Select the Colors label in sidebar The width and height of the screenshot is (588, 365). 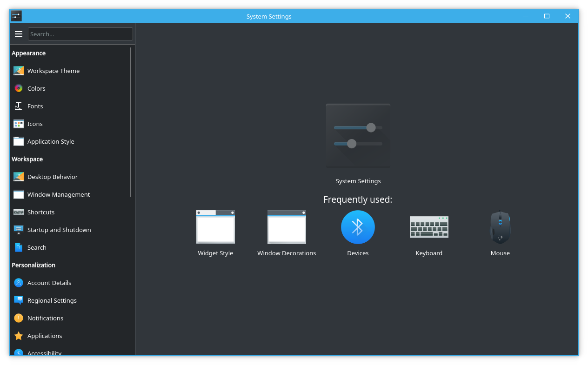(36, 88)
